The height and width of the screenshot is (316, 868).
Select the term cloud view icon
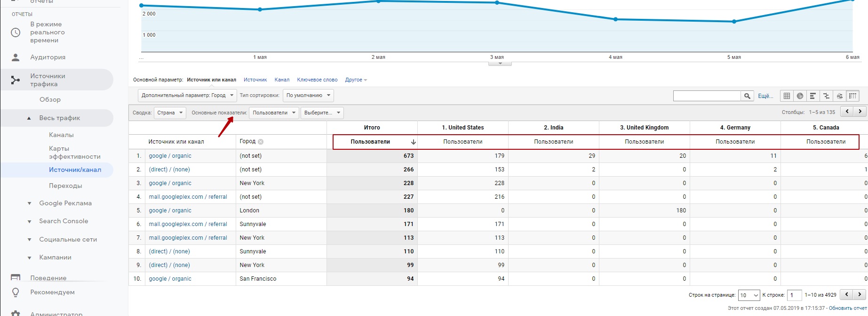839,96
